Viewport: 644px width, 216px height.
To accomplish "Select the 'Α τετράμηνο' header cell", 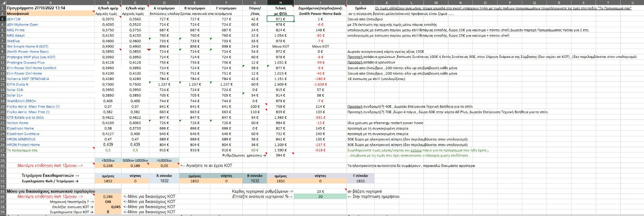I will pos(164,8).
